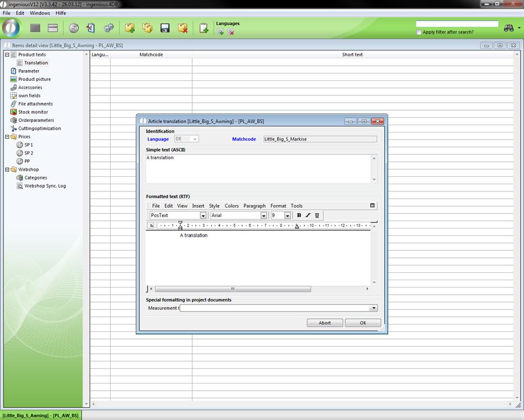
Task: Collapse the Product texts tree node
Action: point(7,54)
